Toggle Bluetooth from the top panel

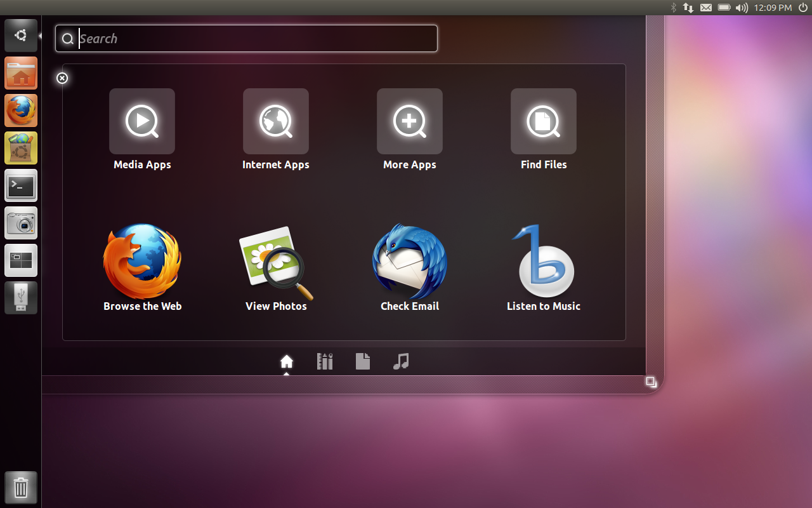pos(674,8)
